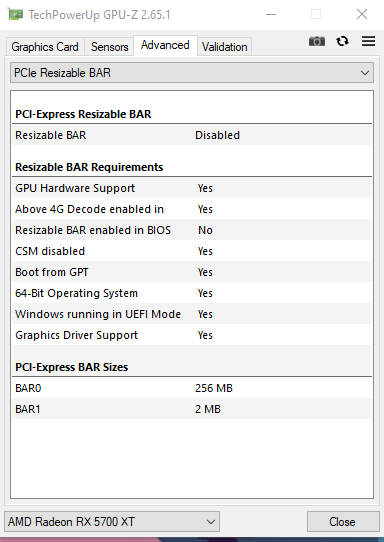Go to the Validation tab
Screen dimensions: 384x542
click(225, 47)
